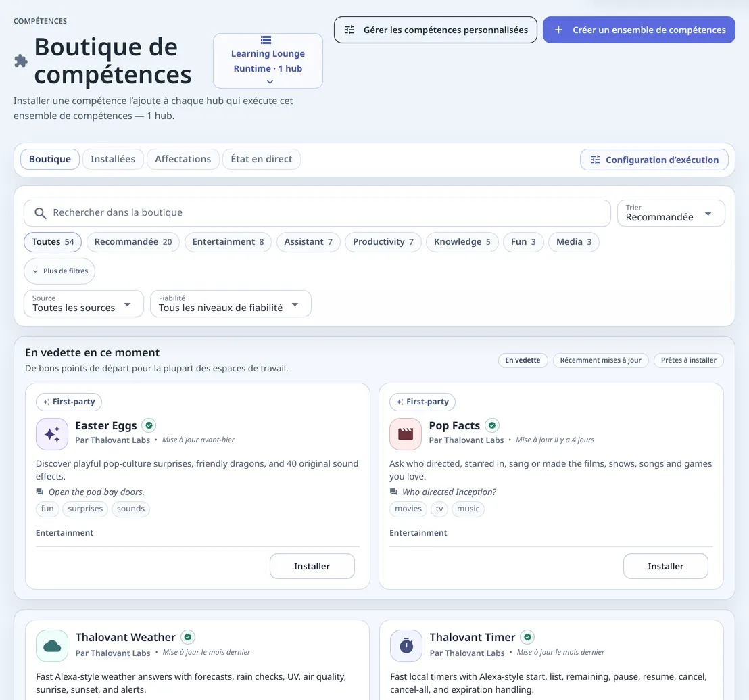Click the Thalovant Weather cloud icon

point(52,646)
